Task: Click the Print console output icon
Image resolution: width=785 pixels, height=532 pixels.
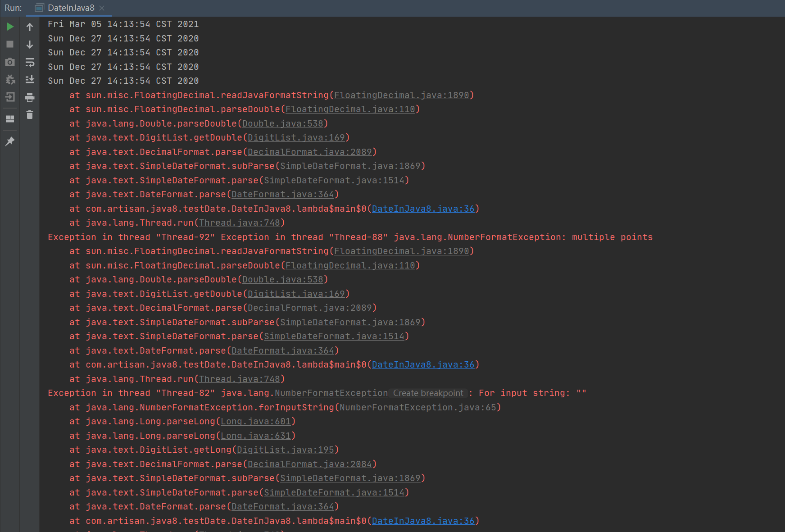Action: click(30, 97)
